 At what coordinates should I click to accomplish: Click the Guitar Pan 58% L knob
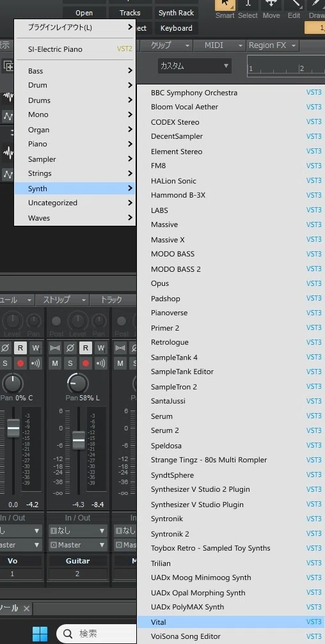[77, 384]
